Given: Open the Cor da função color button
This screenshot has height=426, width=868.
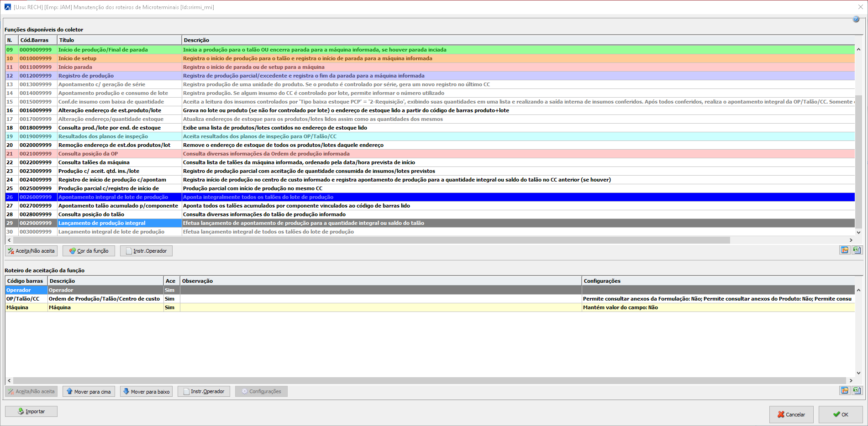Looking at the screenshot, I should click(x=89, y=251).
